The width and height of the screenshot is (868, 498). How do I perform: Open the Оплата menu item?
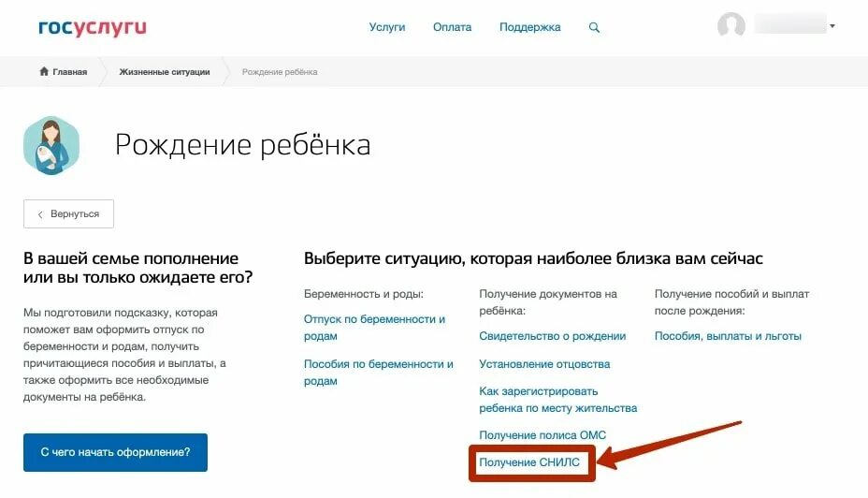(453, 27)
